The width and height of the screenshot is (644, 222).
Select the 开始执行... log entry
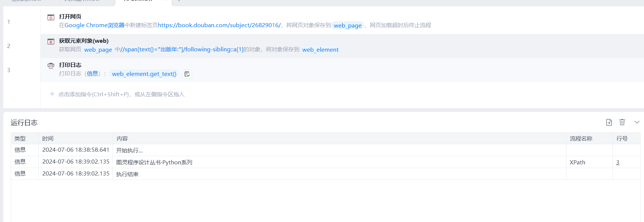[130, 150]
